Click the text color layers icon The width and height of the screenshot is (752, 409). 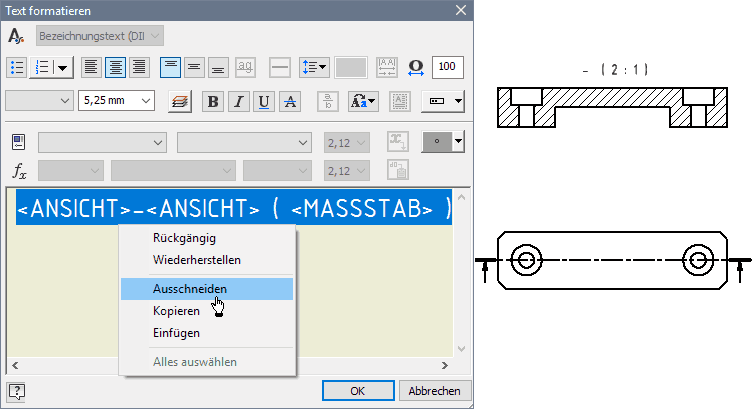pyautogui.click(x=179, y=100)
